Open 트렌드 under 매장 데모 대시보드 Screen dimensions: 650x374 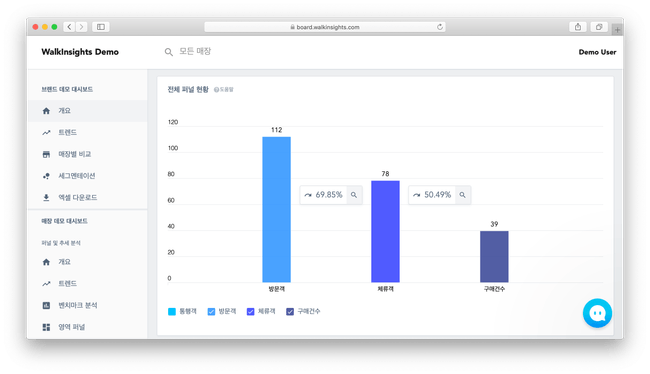[x=87, y=284]
